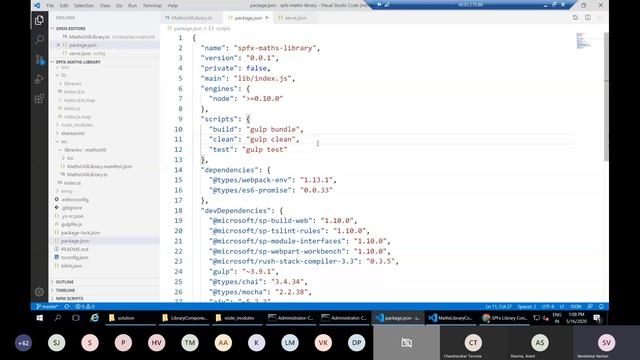This screenshot has height=360, width=640.
Task: Click the JSON language mode status
Action: (576, 307)
